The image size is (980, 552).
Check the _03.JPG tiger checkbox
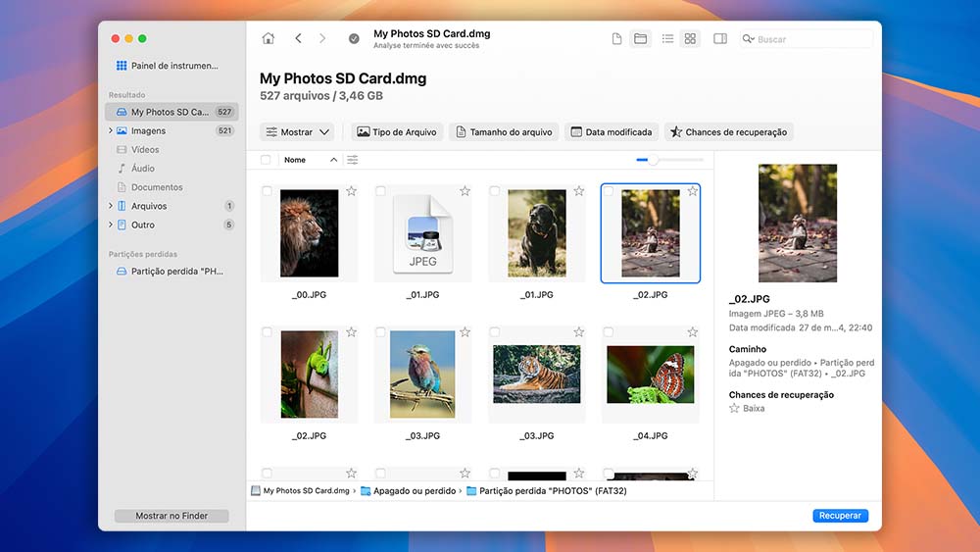coord(494,332)
